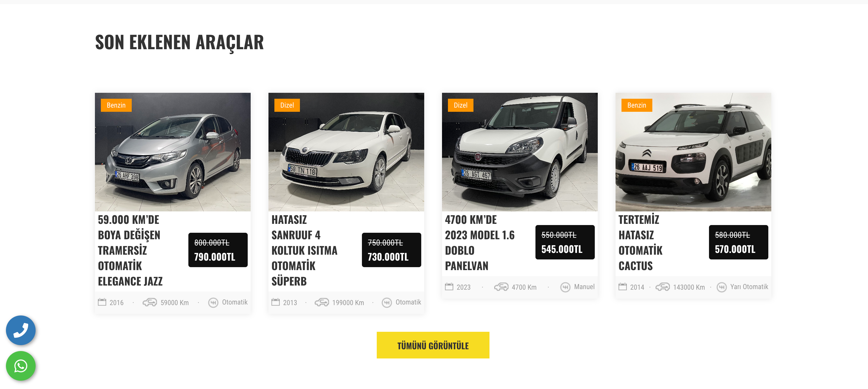The image size is (868, 389).
Task: Click the TÜMÜNÜ GÖRÜNTÜLE button
Action: tap(433, 345)
